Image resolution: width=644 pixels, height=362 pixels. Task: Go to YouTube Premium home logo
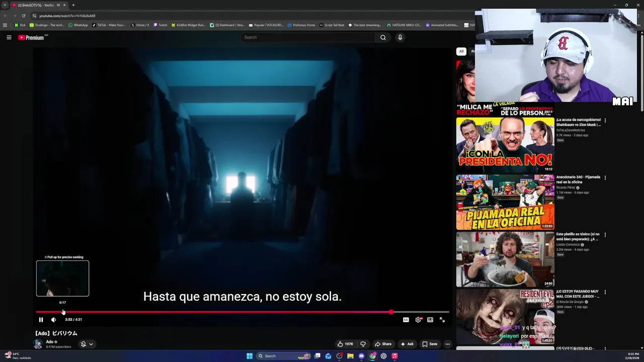click(x=32, y=37)
